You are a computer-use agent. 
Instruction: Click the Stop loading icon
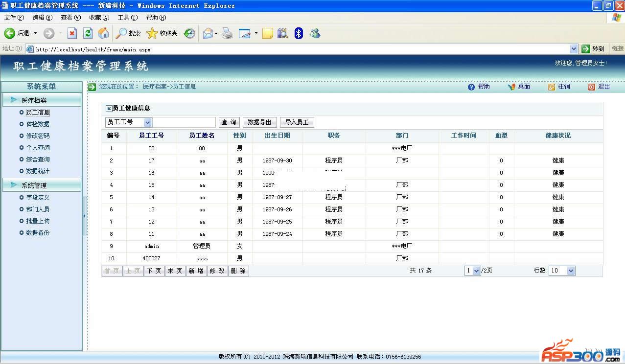[x=72, y=33]
